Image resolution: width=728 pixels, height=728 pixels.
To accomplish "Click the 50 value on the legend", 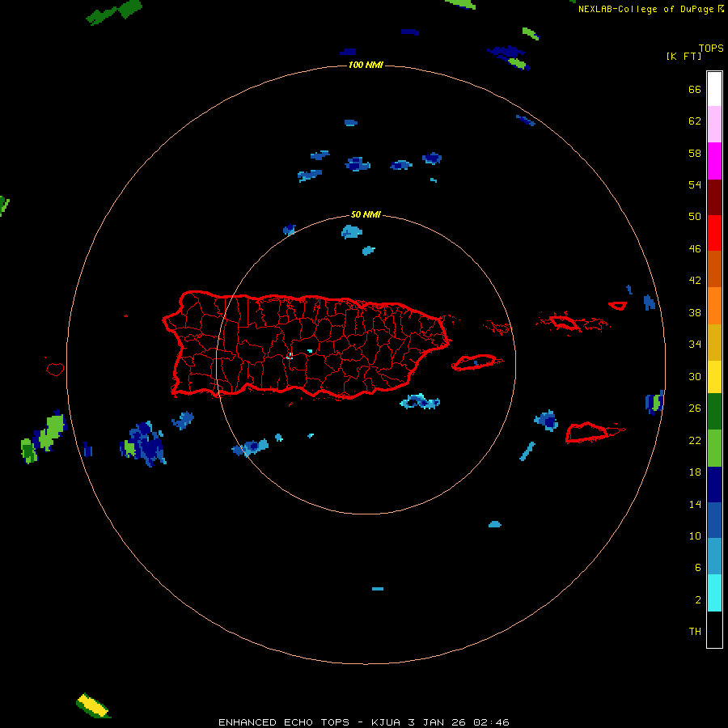I will [x=695, y=216].
